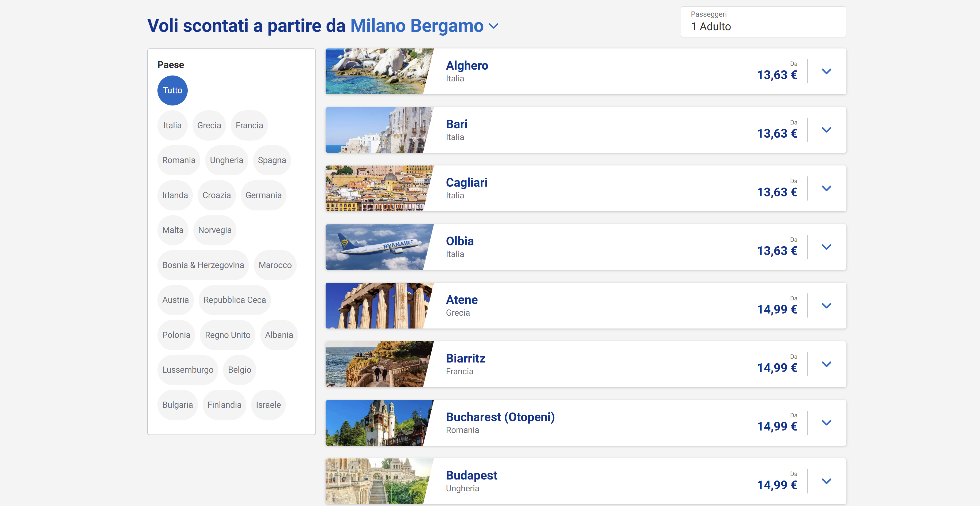Click the Bosnia & Herzegovina chip
The image size is (980, 506).
pos(203,265)
